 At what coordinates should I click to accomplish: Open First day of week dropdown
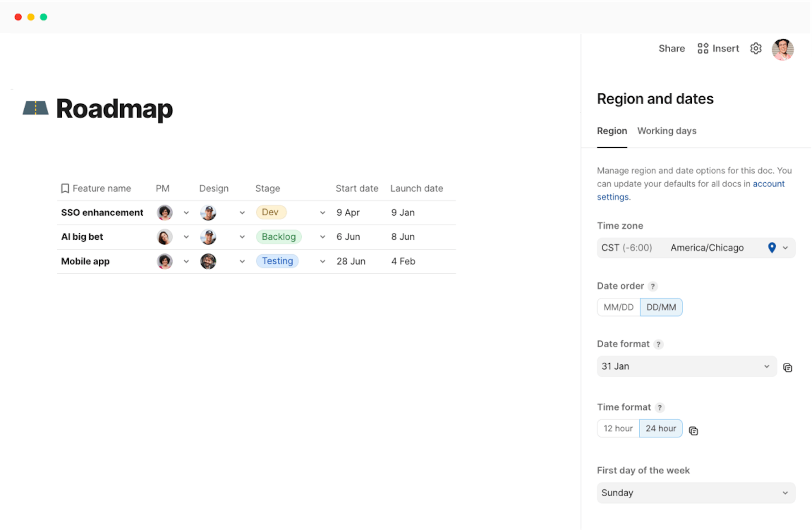(695, 493)
